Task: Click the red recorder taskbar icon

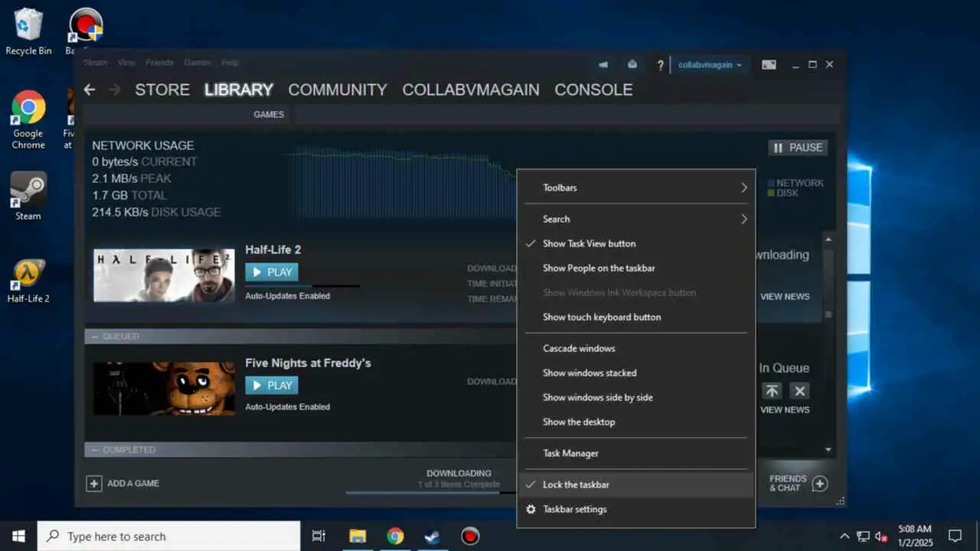Action: 470,536
